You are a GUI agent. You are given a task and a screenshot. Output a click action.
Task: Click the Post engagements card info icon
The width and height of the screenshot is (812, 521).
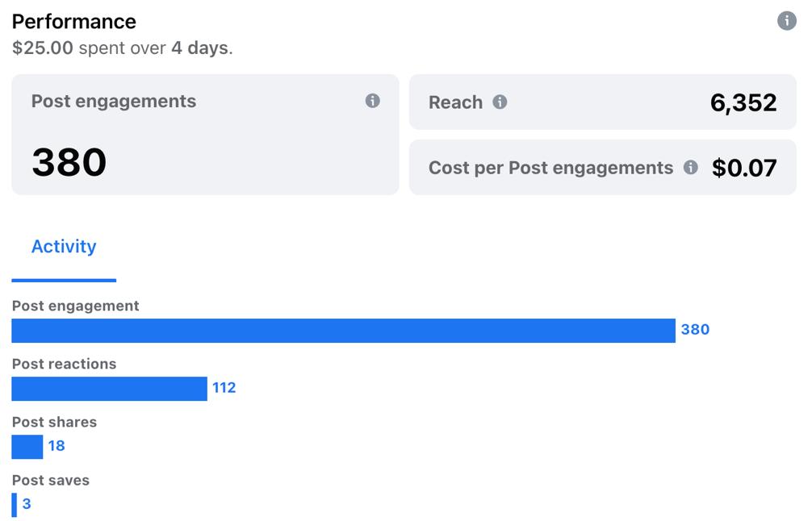point(372,101)
